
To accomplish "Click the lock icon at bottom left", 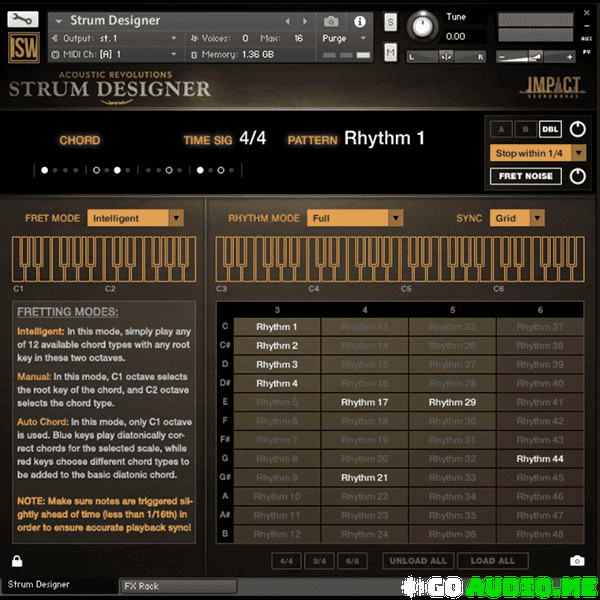I will click(x=17, y=561).
